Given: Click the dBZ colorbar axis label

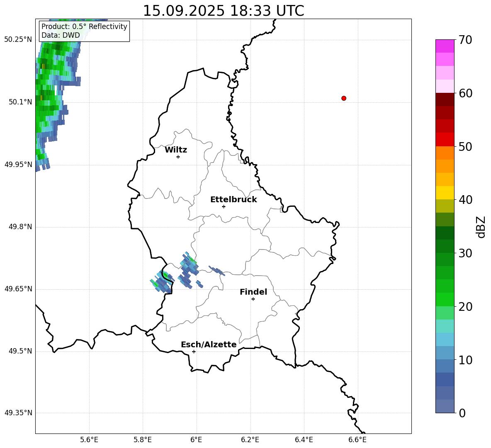Looking at the screenshot, I should (x=481, y=227).
